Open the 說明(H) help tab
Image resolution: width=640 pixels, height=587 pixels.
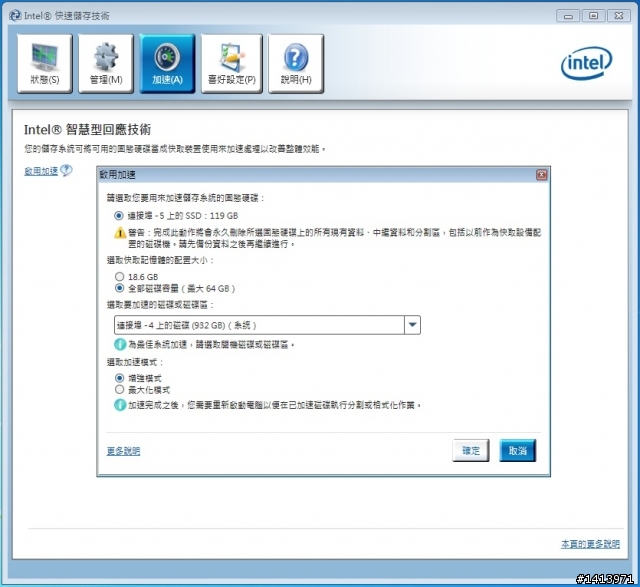click(x=296, y=64)
